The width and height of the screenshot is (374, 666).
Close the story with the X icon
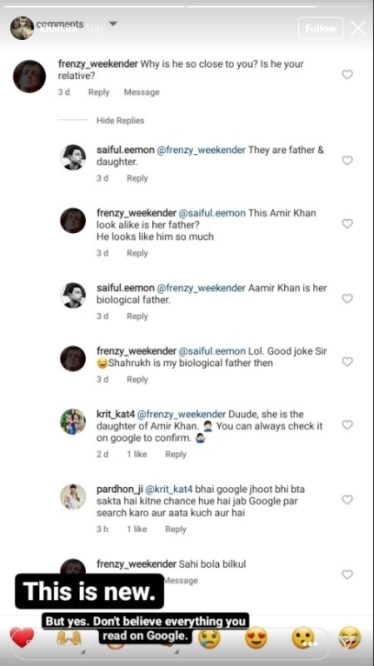tap(358, 28)
